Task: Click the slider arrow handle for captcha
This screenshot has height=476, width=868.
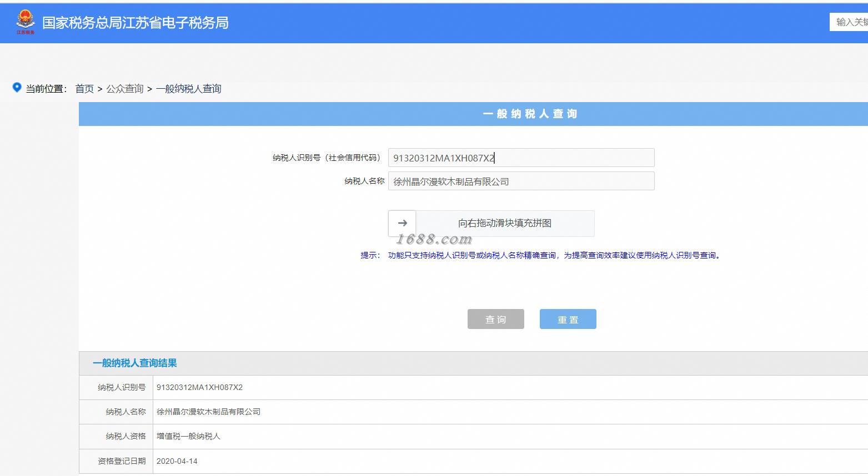Action: 402,223
